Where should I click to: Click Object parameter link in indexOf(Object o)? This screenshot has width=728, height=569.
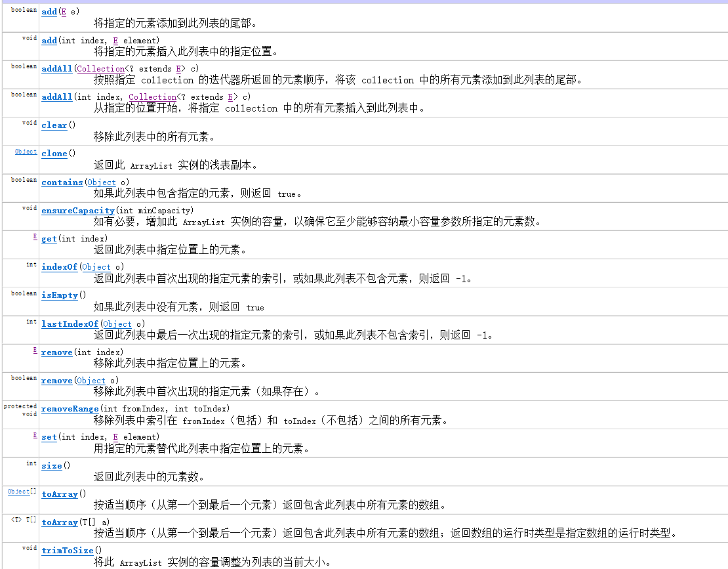coord(96,267)
